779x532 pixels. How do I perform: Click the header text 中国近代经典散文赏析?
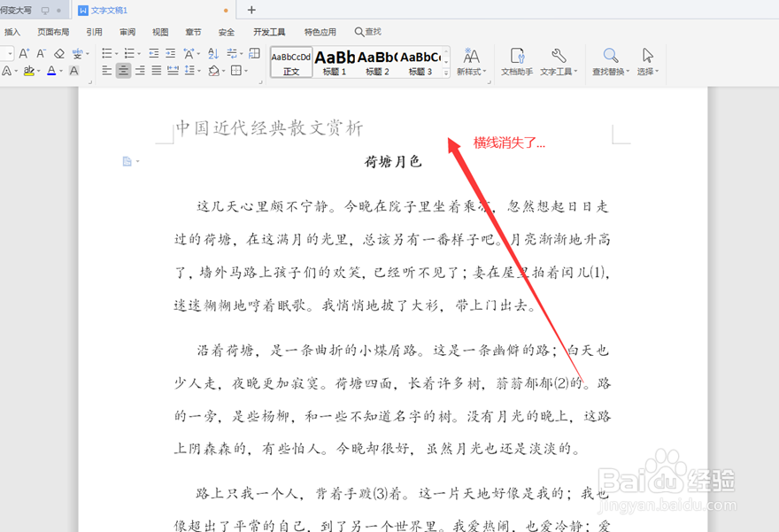coord(270,128)
